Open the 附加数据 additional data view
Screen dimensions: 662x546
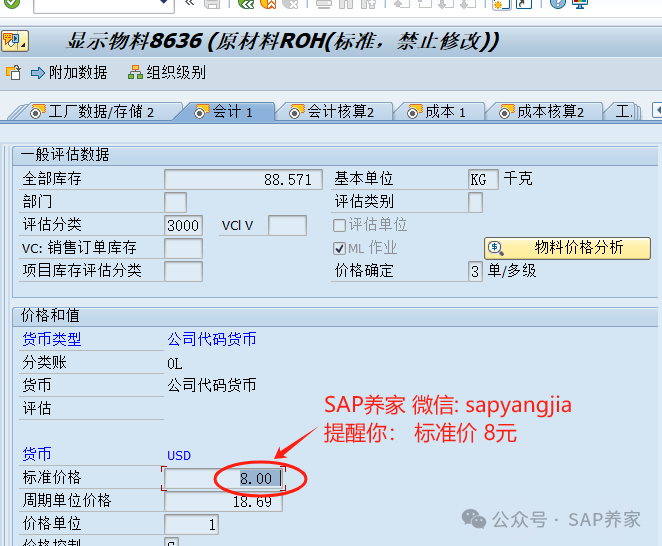(69, 73)
